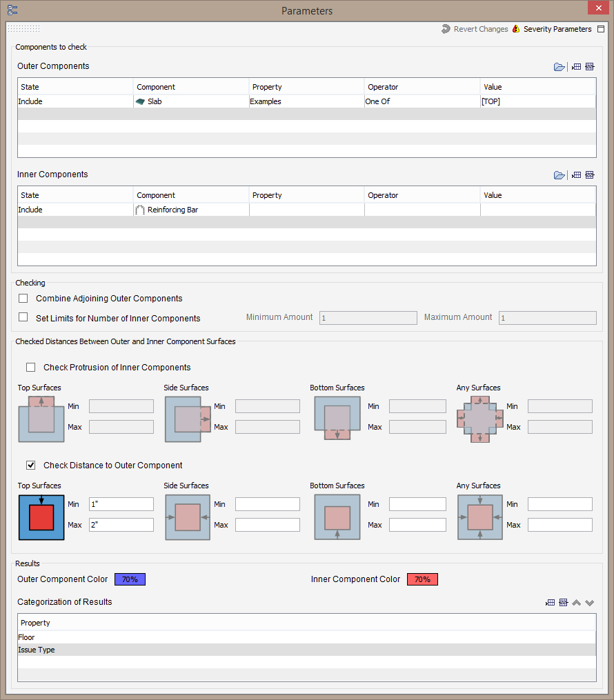614x700 pixels.
Task: Click Revert Changes button
Action: click(475, 29)
